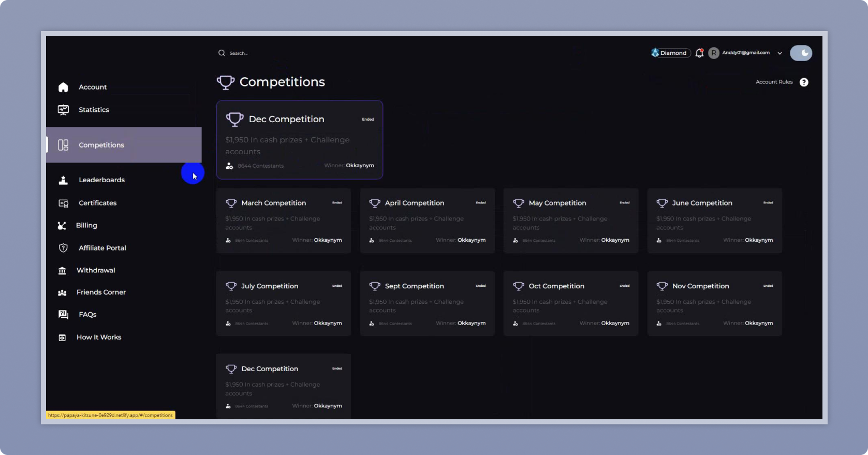Click the June Competition trophy icon
This screenshot has width=868, height=455.
pos(662,203)
